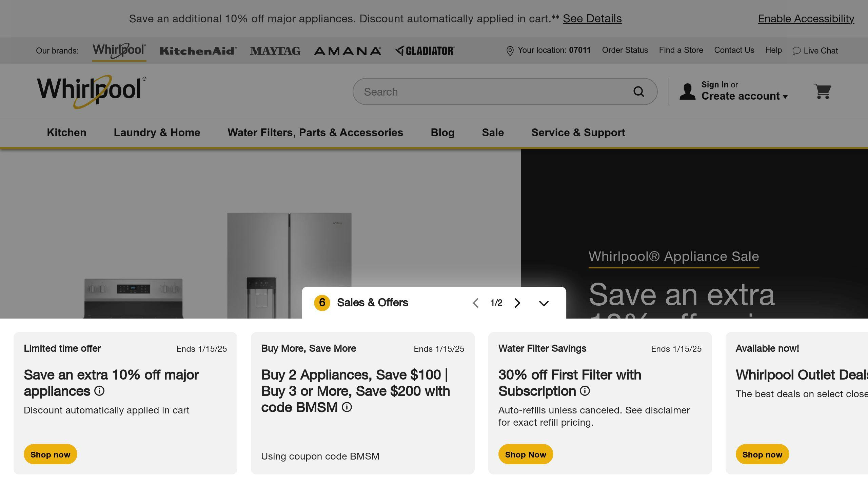Screen dimensions: 868x488
Task: Click the info icon beside 10% off major appliances
Action: [x=99, y=391]
